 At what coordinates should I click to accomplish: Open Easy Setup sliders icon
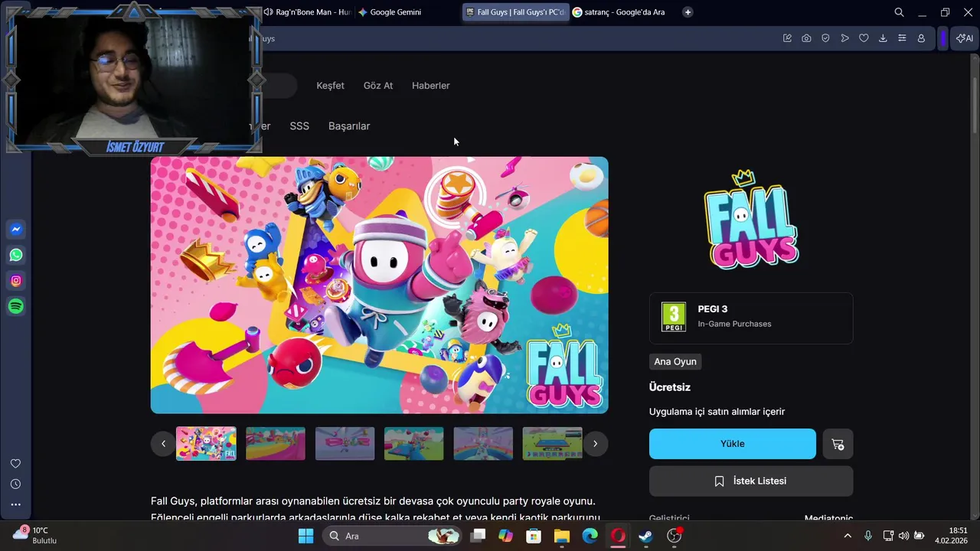pos(902,38)
